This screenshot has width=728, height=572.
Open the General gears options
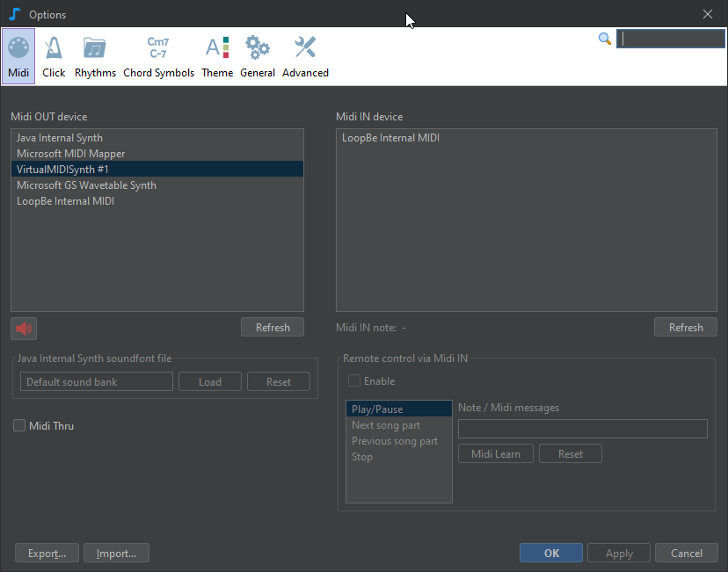(x=258, y=56)
